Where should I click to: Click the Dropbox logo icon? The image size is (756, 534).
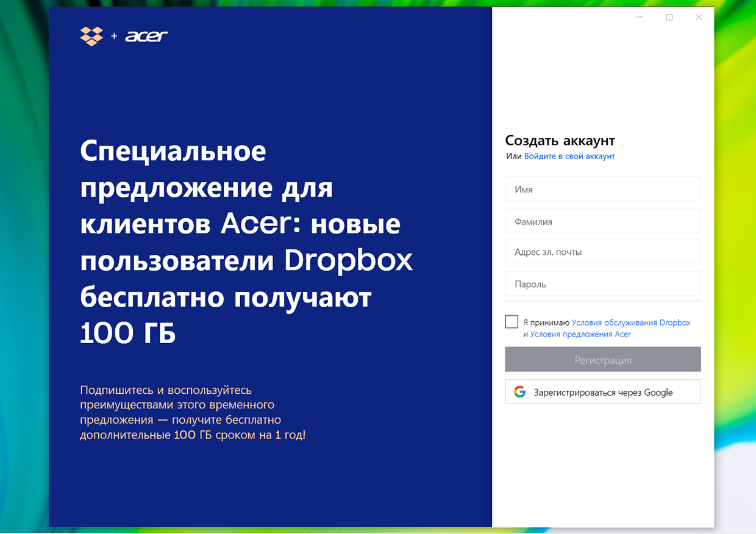click(x=91, y=36)
